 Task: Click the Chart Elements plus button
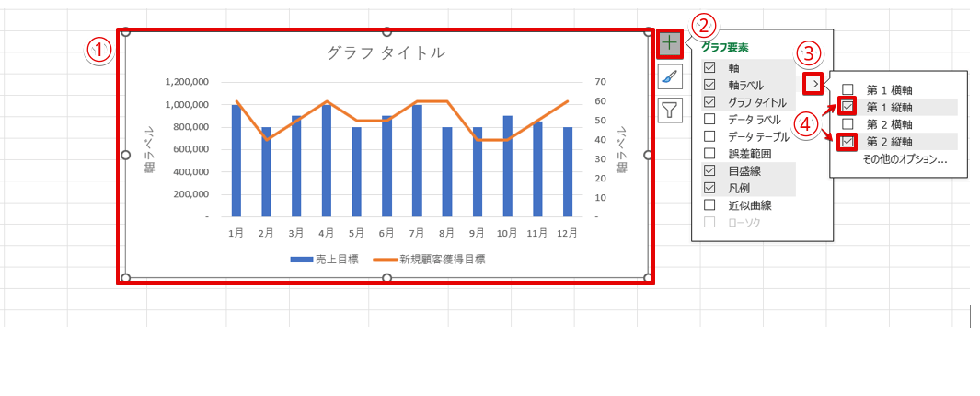click(670, 43)
